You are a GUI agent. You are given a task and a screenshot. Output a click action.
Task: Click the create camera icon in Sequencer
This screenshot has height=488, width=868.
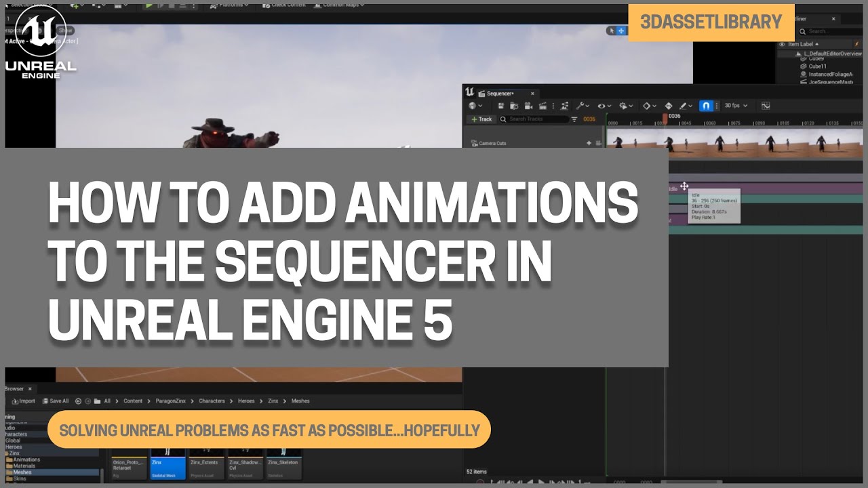tap(528, 106)
